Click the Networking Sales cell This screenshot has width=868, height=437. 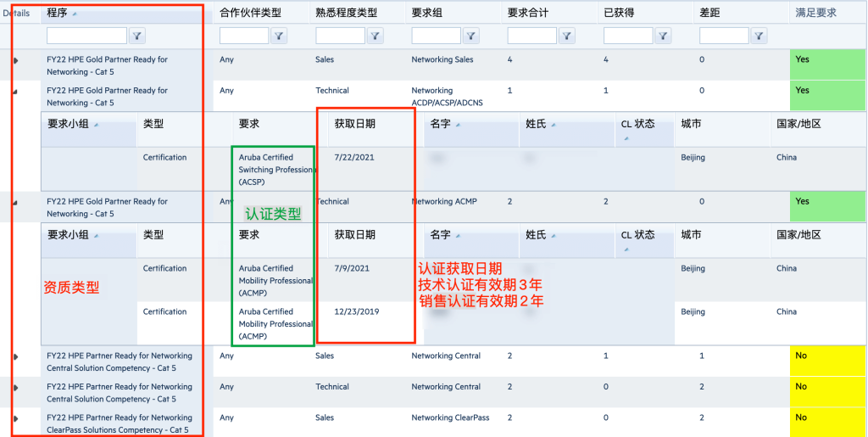pyautogui.click(x=442, y=59)
